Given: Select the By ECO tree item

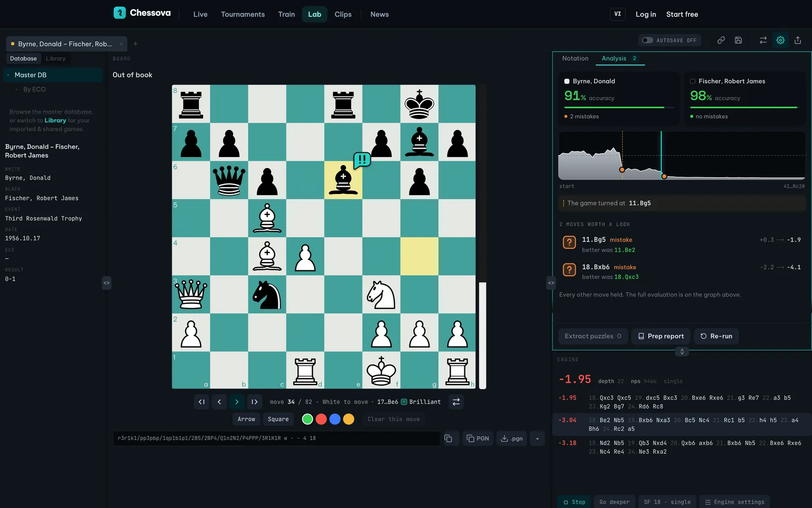Looking at the screenshot, I should coord(35,89).
